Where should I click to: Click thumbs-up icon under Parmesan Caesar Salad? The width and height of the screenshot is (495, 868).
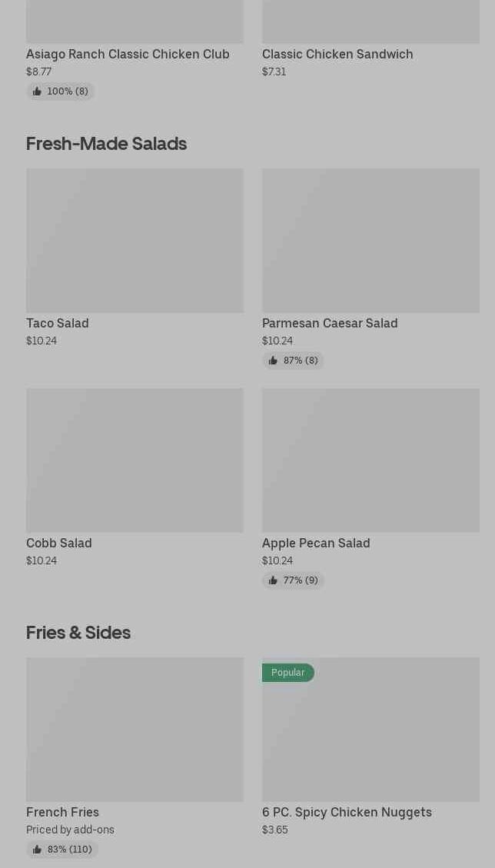[x=273, y=361]
